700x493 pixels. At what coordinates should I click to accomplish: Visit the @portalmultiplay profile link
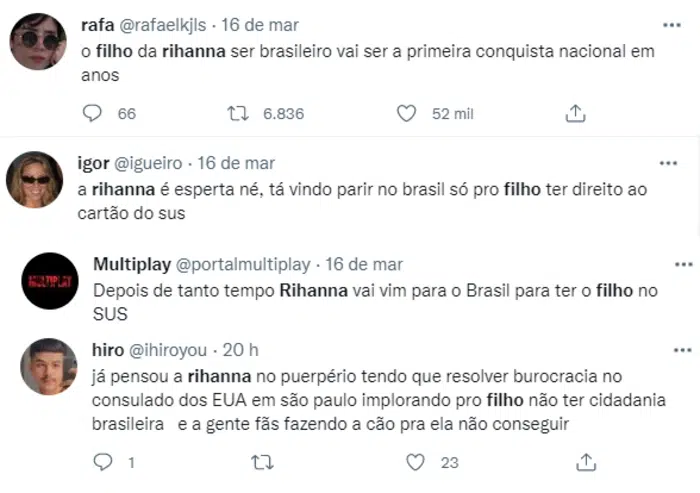[243, 265]
